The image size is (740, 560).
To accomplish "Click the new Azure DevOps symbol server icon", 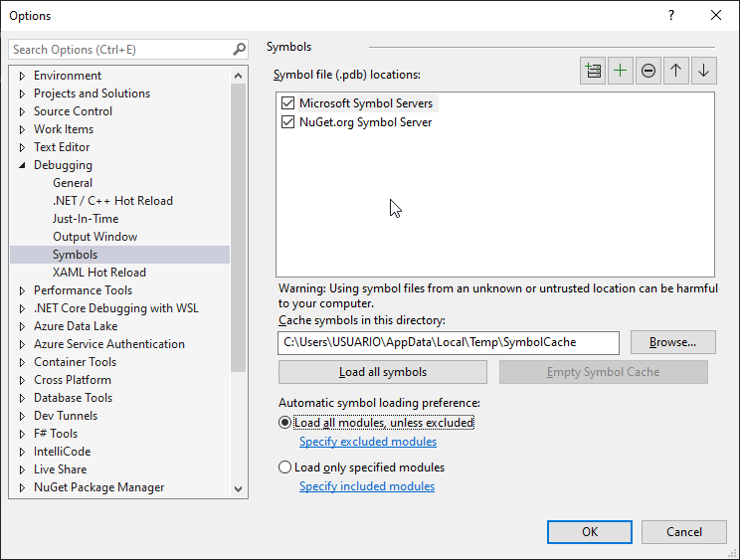I will coord(593,71).
